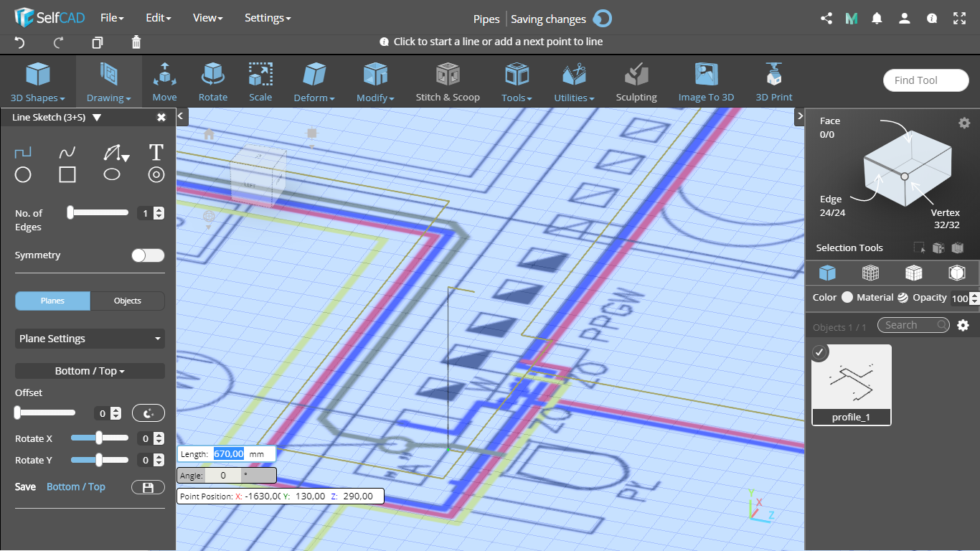Image resolution: width=980 pixels, height=551 pixels.
Task: Switch to wireframe view mode
Action: tap(870, 273)
